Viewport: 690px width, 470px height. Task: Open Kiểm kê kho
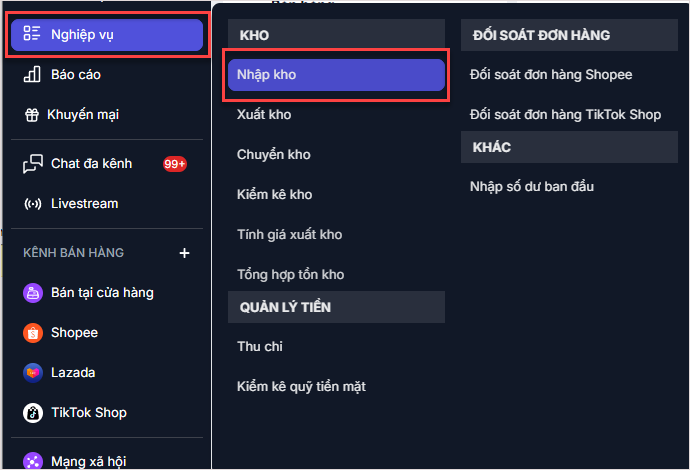(274, 195)
